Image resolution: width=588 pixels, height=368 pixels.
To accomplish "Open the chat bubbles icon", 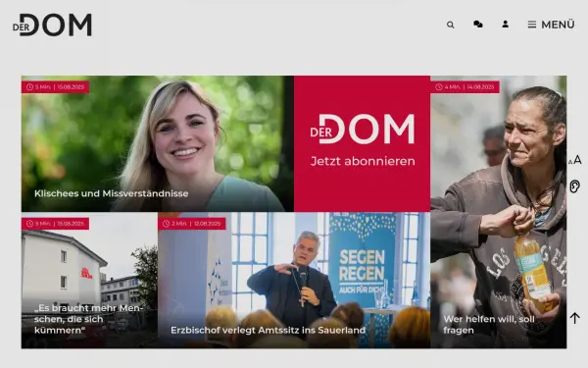I will tap(478, 25).
